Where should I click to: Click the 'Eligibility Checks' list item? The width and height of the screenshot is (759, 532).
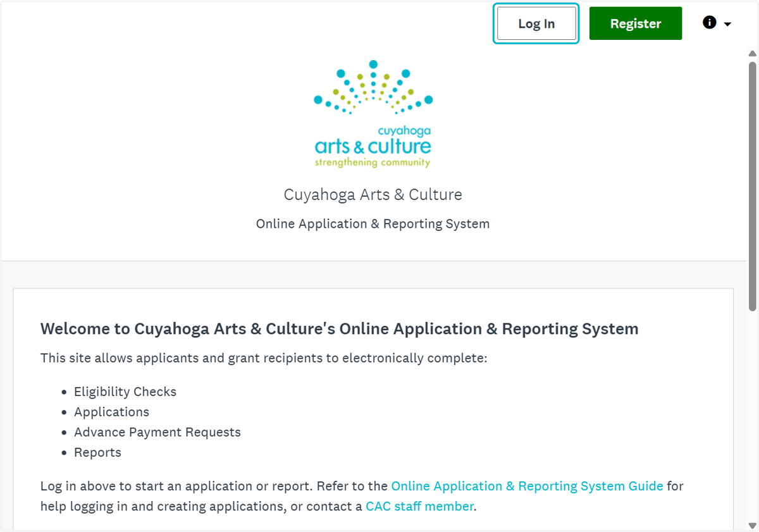(125, 392)
